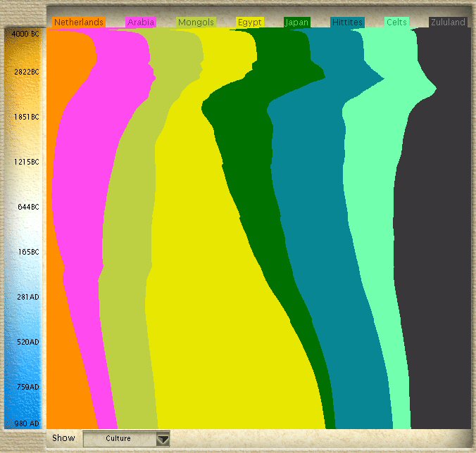This screenshot has height=453, width=476.
Task: Click the Netherlands legend label
Action: (x=79, y=23)
